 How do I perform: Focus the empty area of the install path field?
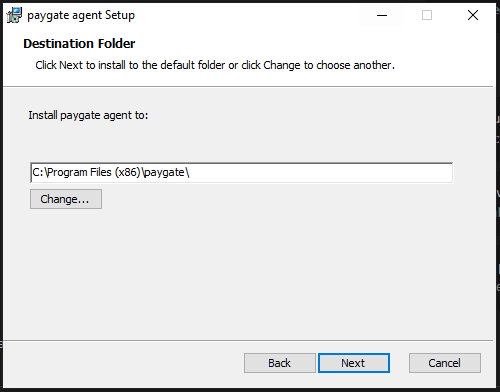tap(320, 173)
